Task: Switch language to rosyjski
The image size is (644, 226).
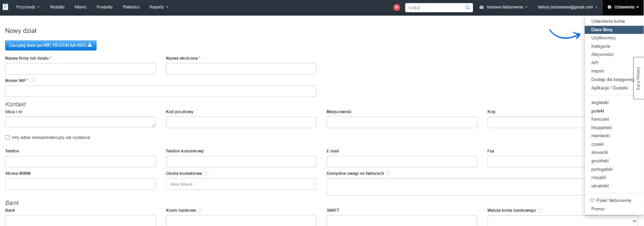Action: [599, 177]
